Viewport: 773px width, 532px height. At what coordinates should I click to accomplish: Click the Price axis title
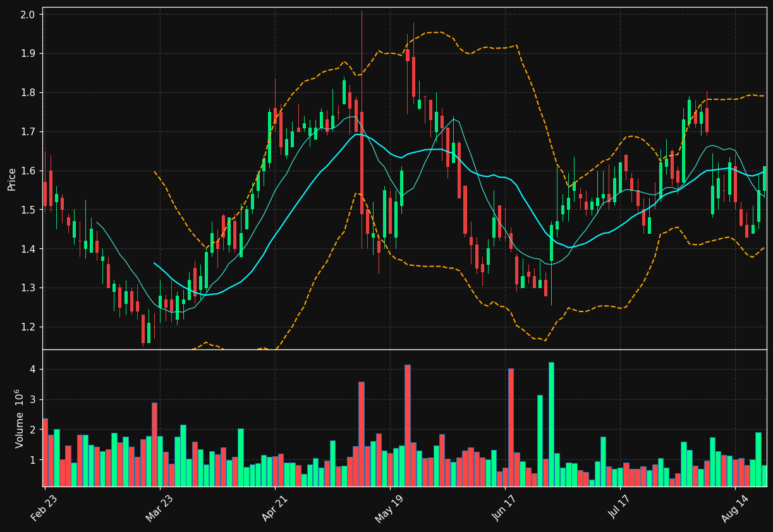(x=12, y=179)
